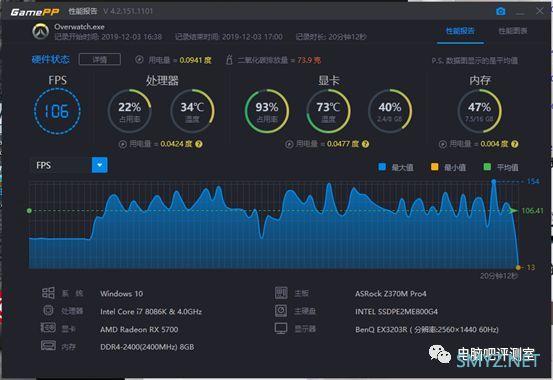Toggle the green average value legend swatch
Viewport: 553px width, 380px height.
pos(487,167)
